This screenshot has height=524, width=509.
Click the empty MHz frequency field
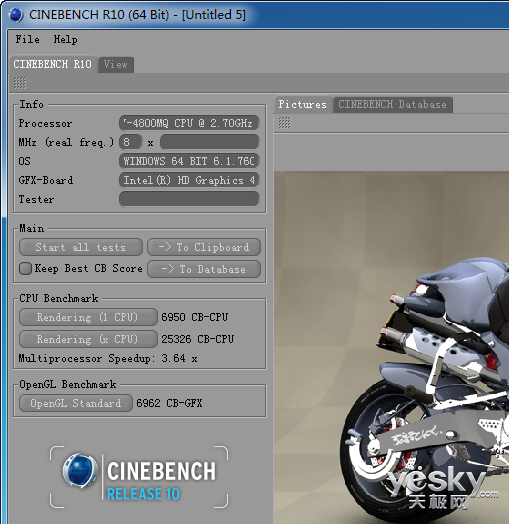click(x=209, y=142)
